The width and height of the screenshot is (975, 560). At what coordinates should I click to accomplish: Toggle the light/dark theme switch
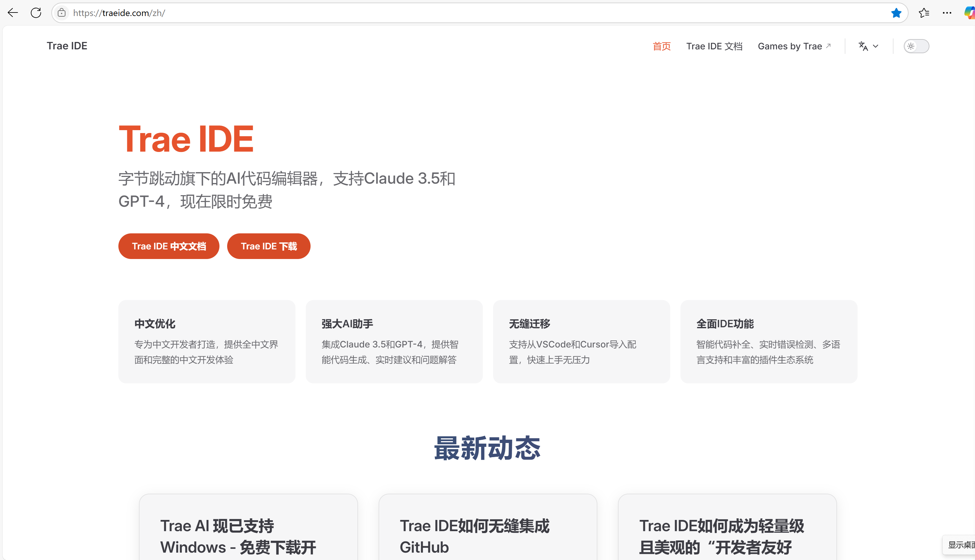pos(916,46)
